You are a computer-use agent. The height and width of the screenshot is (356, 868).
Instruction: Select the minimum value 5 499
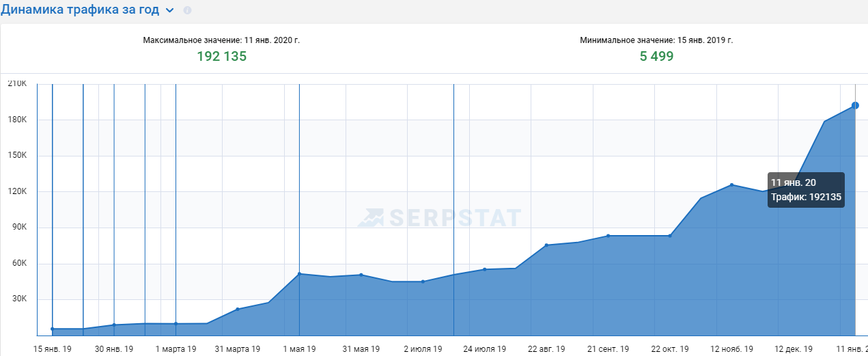coord(656,57)
